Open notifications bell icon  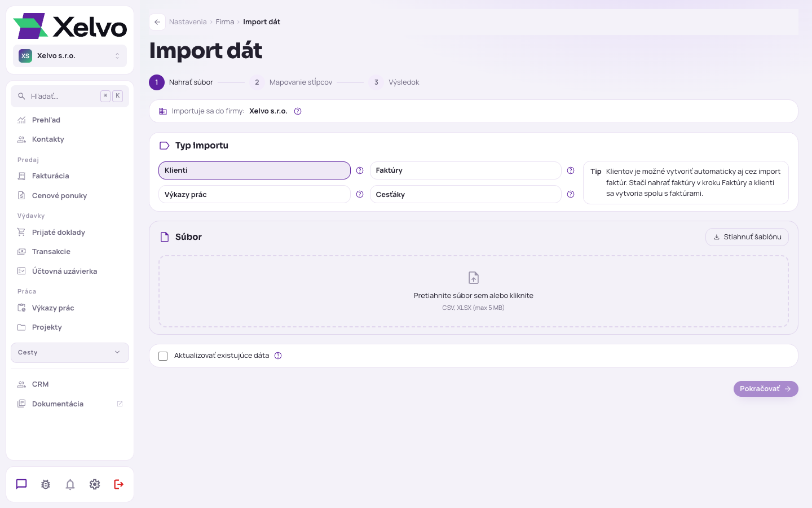[70, 484]
